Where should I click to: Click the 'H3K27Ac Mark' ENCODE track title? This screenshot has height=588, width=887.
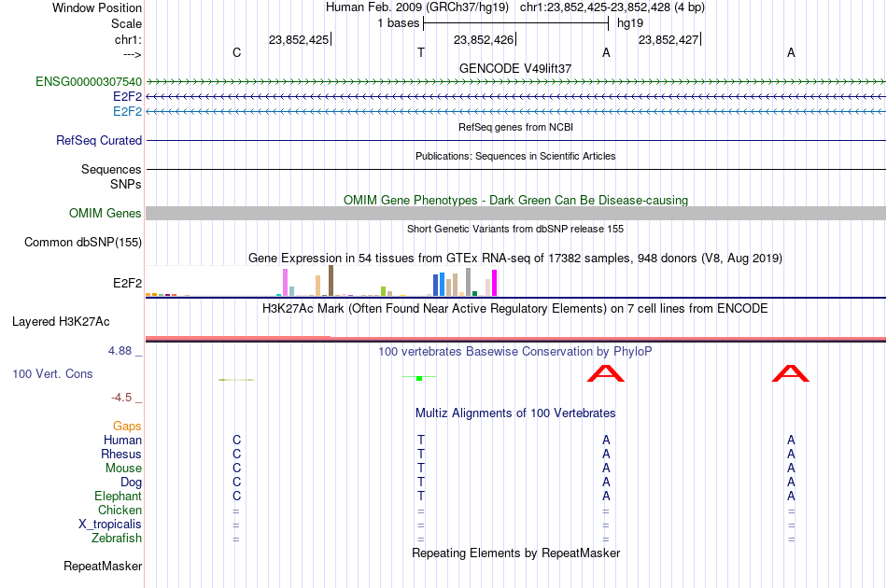(515, 309)
